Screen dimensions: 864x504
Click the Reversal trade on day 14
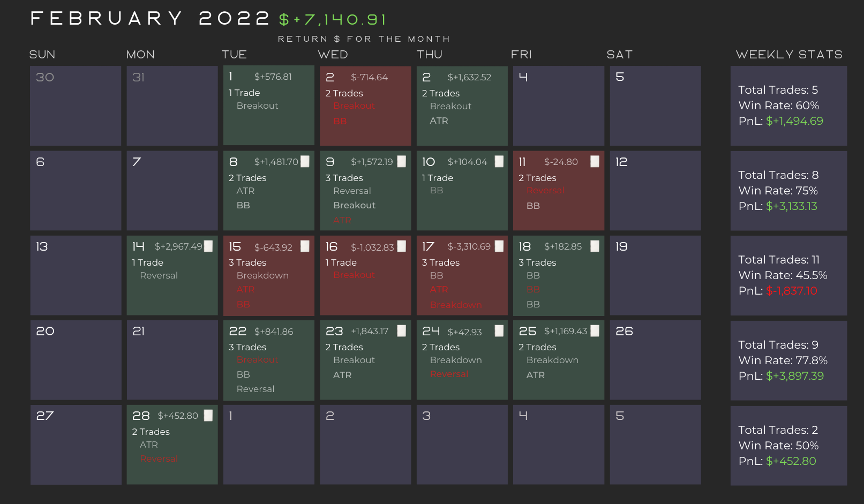159,275
